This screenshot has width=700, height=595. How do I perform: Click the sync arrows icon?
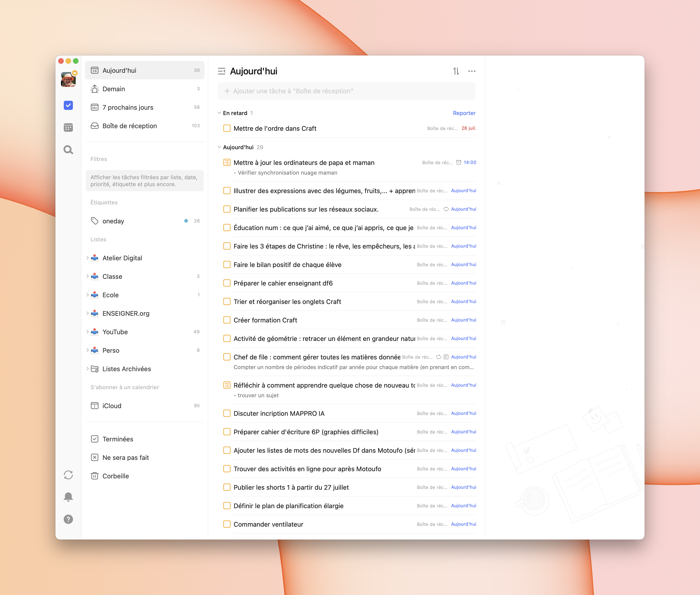coord(68,475)
